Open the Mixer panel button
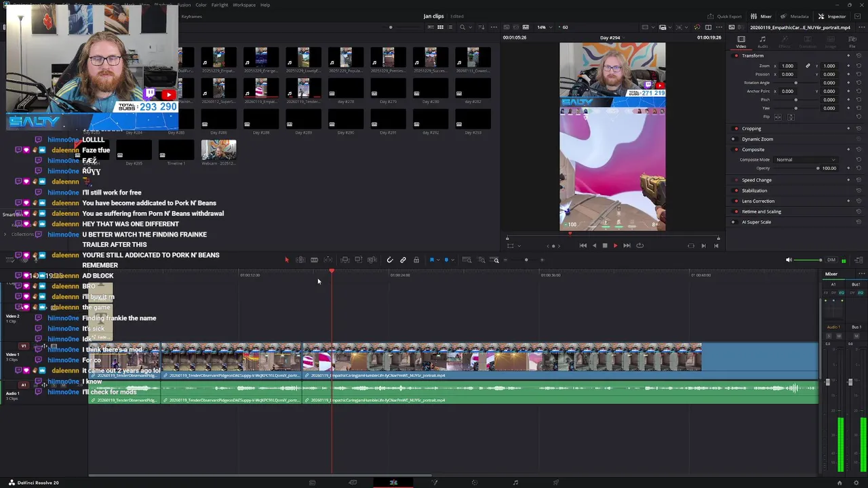Screen dimensions: 868x488 [762, 16]
